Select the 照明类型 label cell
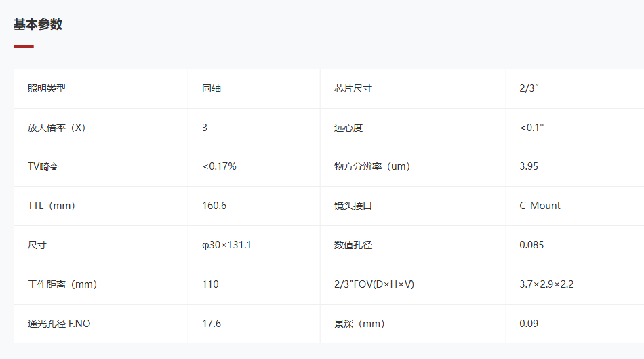Screen dimensions: 644x359 tap(101, 88)
